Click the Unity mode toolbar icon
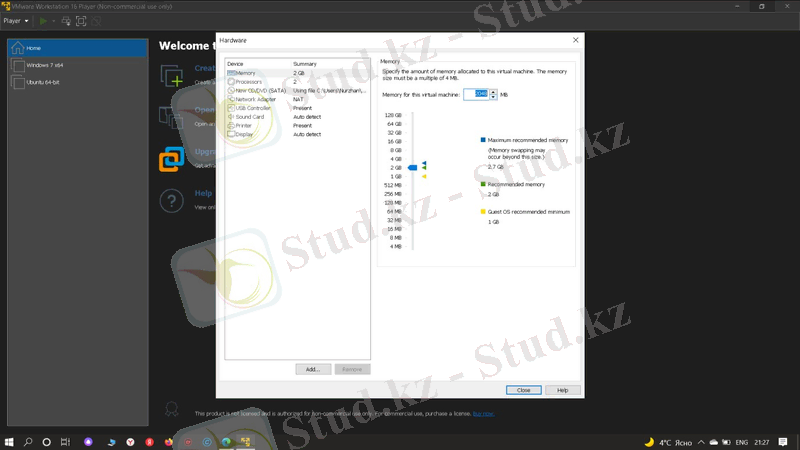This screenshot has height=450, width=800. pyautogui.click(x=96, y=21)
